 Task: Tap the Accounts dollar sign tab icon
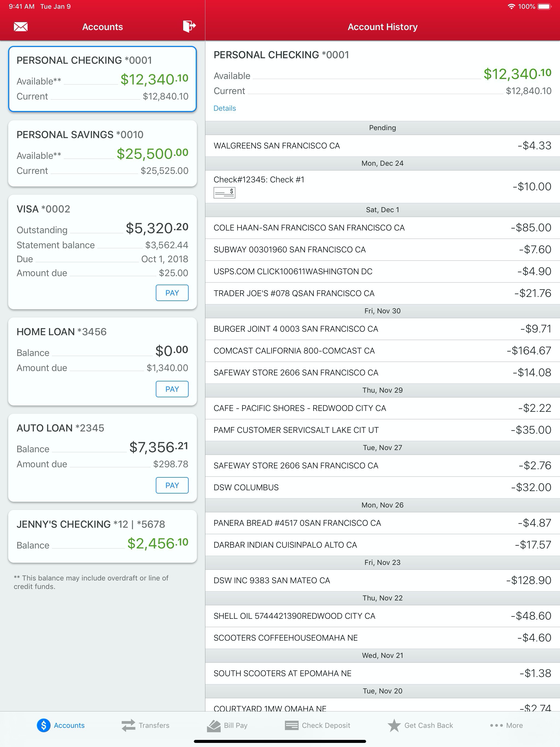pos(43,725)
